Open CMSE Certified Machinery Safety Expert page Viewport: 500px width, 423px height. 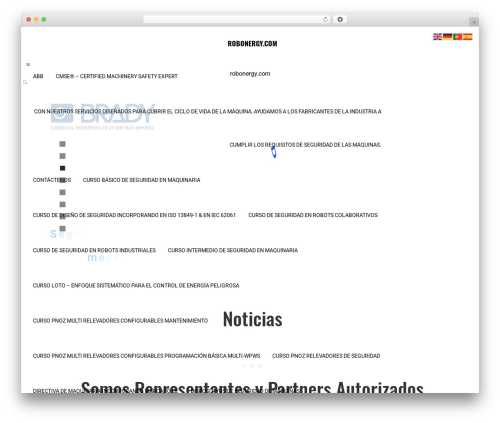coord(116,76)
